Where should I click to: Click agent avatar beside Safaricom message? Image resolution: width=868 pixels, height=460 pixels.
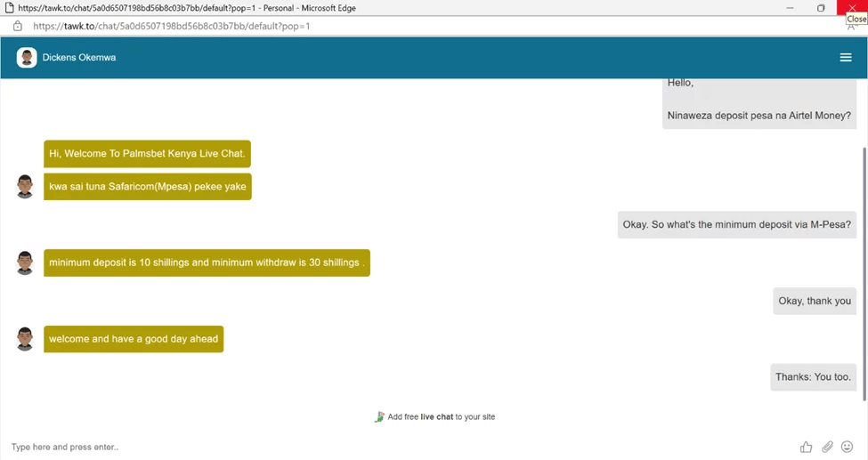click(25, 187)
